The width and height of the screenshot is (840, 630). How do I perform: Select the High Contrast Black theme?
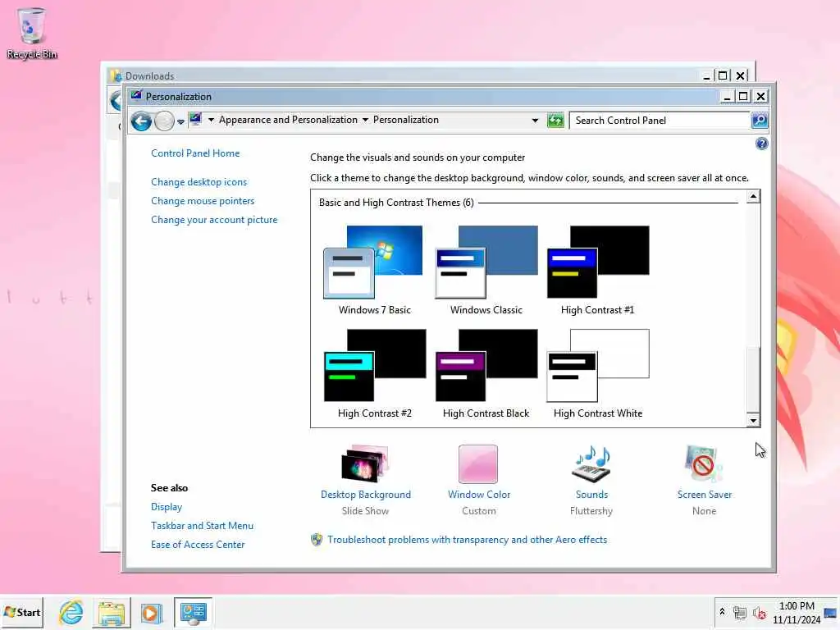click(x=486, y=374)
